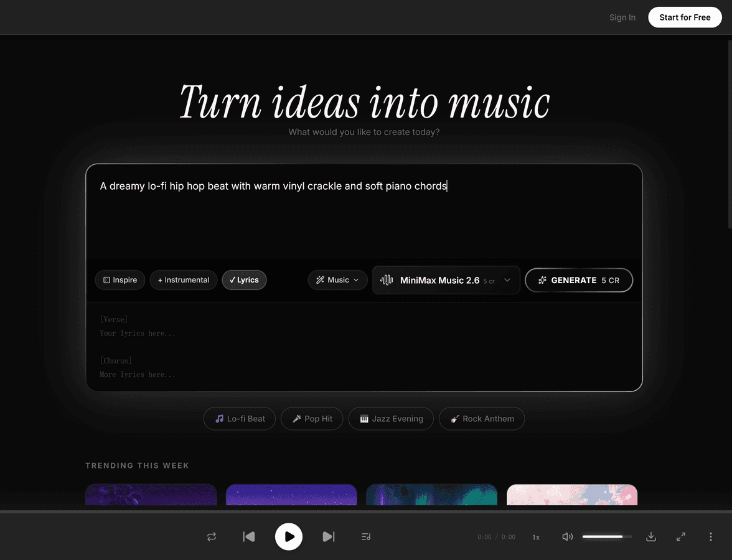Click the Generate 5 CR button
Screen dimensions: 732x560
579,280
